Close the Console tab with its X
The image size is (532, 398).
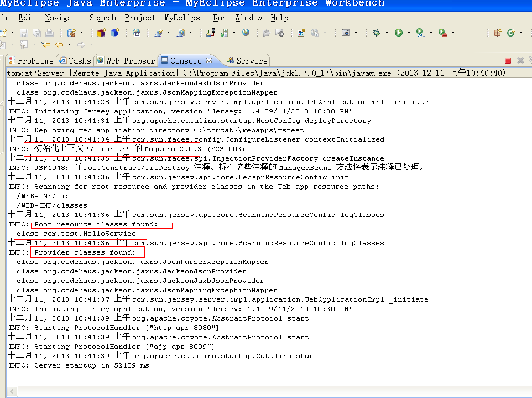tap(209, 60)
